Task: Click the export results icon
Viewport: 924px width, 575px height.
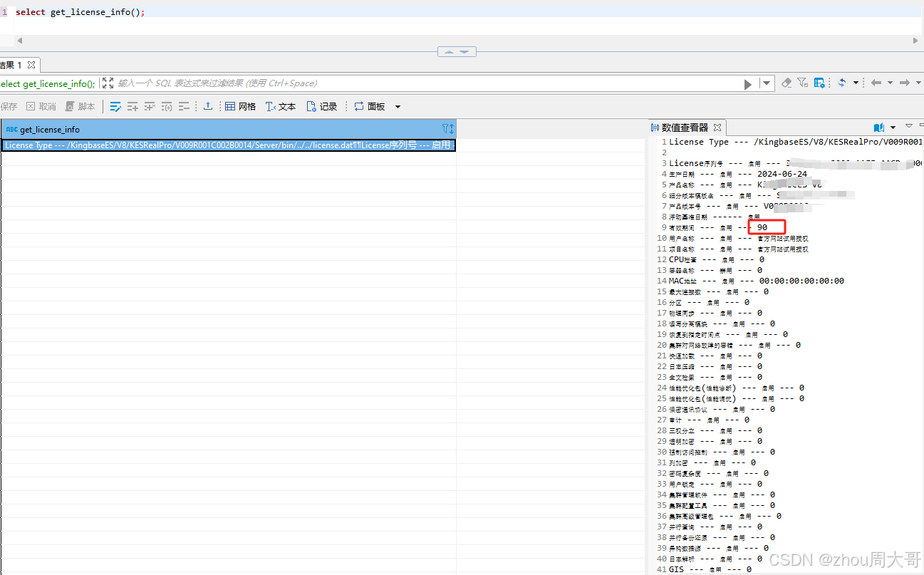Action: 208,107
